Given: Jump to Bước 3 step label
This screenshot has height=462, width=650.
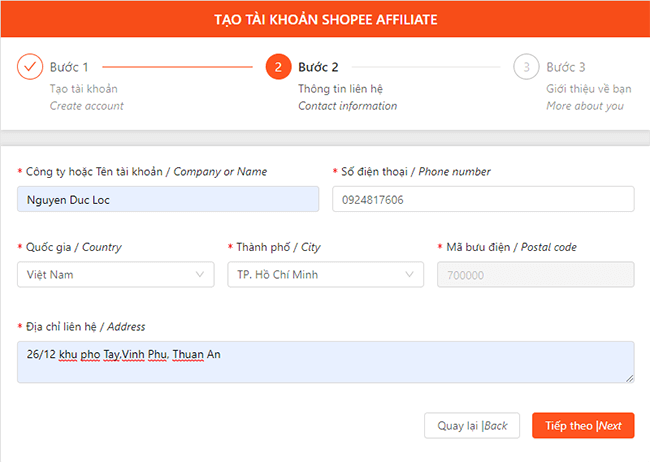Looking at the screenshot, I should tap(565, 67).
